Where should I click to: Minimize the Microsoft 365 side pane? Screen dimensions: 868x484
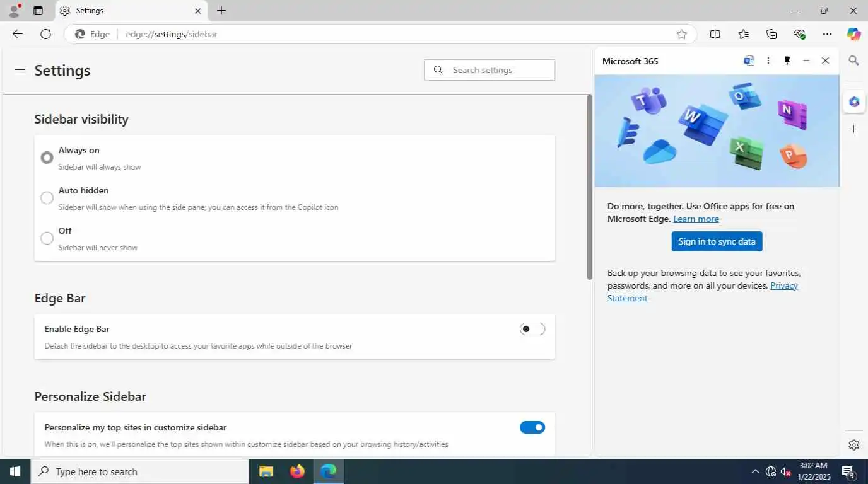pos(806,60)
